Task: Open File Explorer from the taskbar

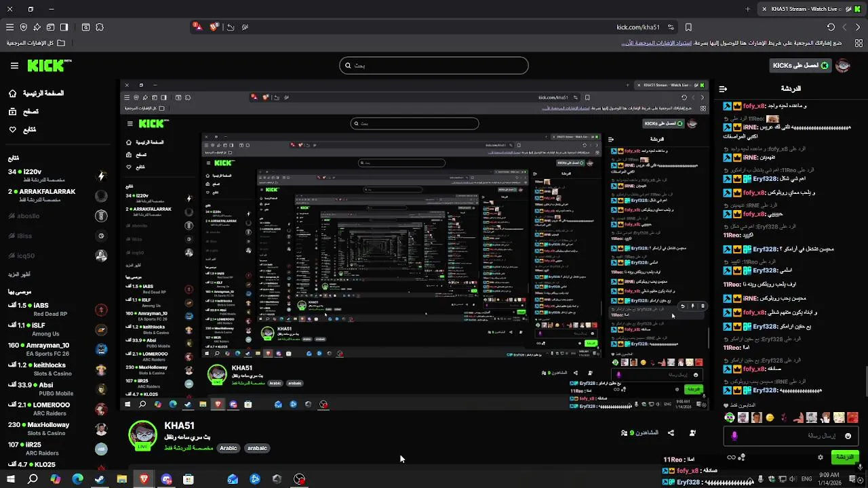Action: (122, 479)
